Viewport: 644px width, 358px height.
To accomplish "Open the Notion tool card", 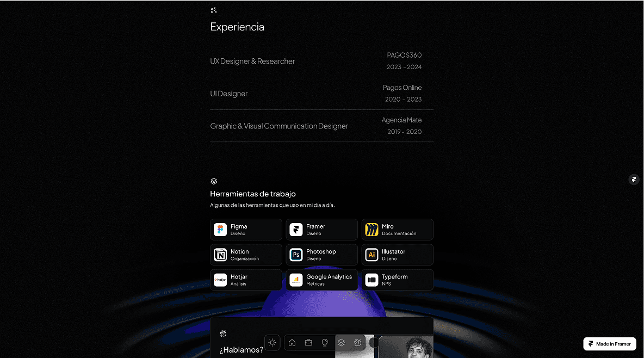I will pyautogui.click(x=246, y=255).
